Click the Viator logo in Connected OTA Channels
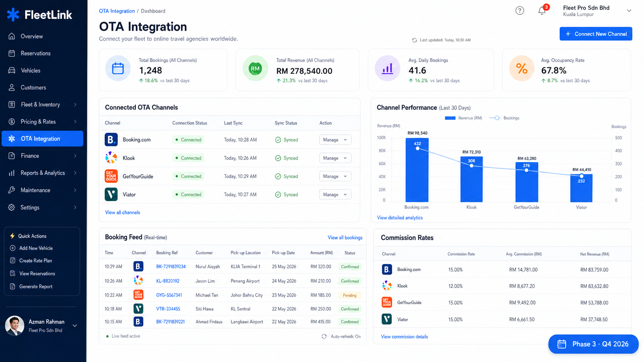644x362 pixels. 111,194
